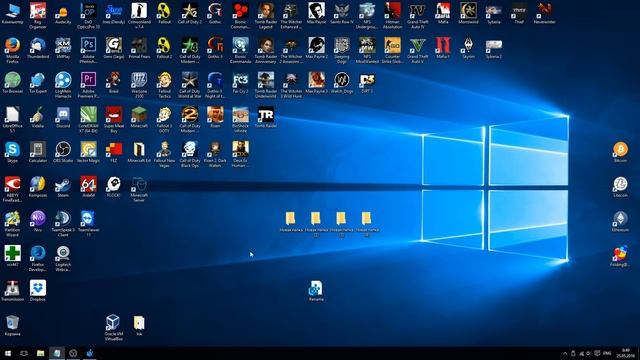640x360 pixels.
Task: Select The Witcher 3 Wild Hunt icon
Action: (x=291, y=80)
